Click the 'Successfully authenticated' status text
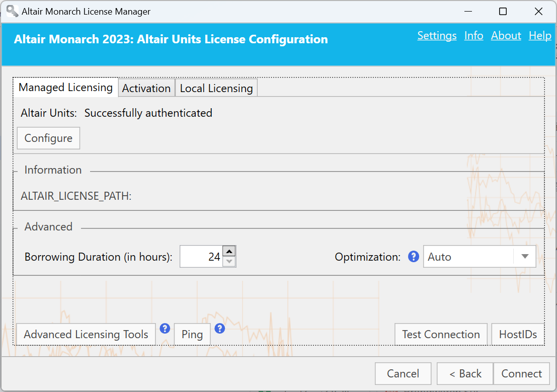The height and width of the screenshot is (392, 557). [x=148, y=113]
